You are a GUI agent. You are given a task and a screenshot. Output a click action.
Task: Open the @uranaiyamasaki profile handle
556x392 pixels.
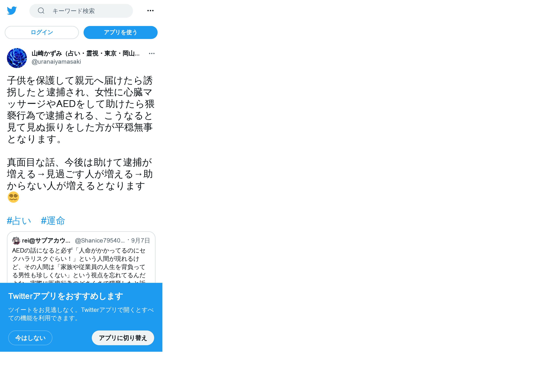pyautogui.click(x=56, y=62)
